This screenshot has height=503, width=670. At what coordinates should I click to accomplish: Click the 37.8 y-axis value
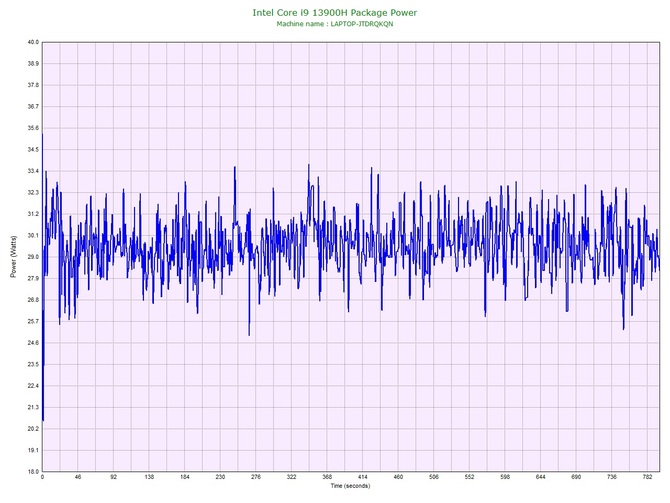tap(33, 85)
